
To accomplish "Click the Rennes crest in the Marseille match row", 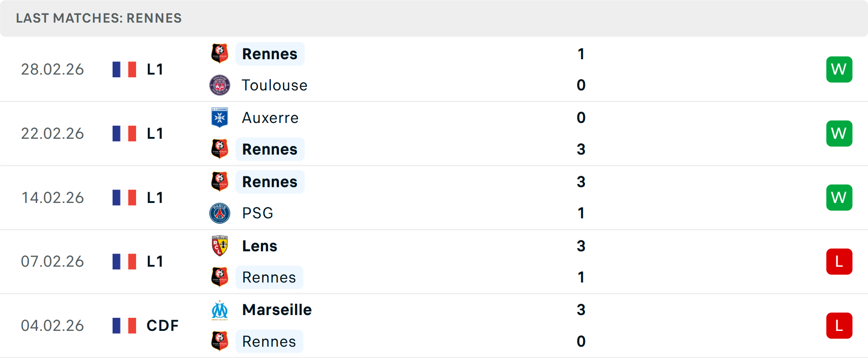I will [220, 341].
